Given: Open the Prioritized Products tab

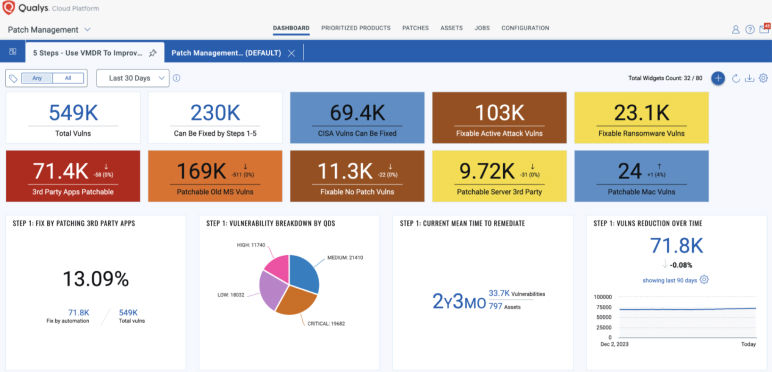Looking at the screenshot, I should (x=356, y=28).
